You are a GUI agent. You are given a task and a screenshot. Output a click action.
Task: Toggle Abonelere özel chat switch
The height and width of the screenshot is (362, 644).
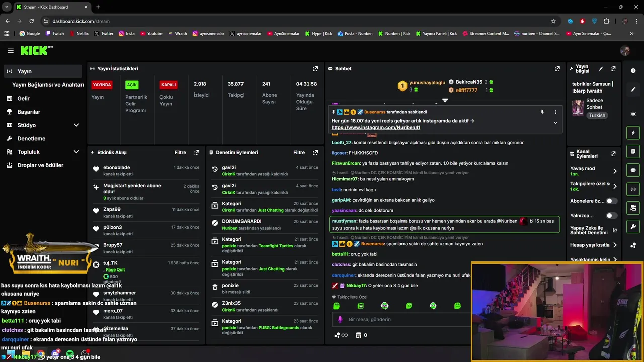(x=611, y=201)
